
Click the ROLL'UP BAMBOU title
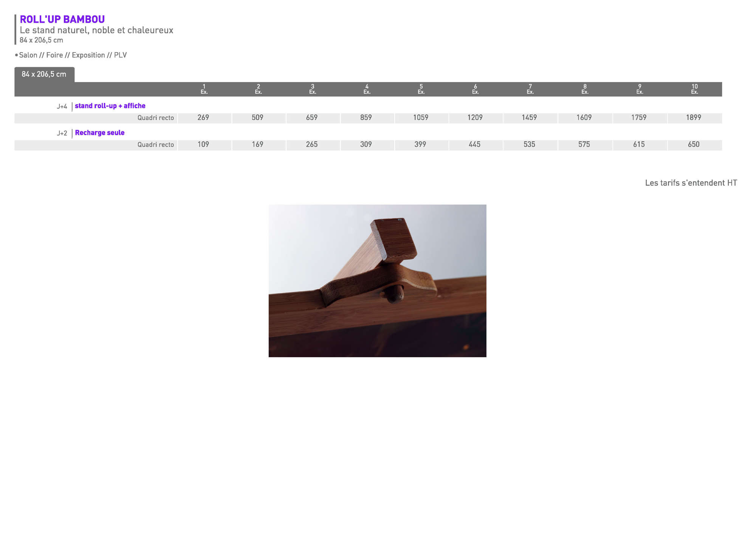click(x=62, y=19)
